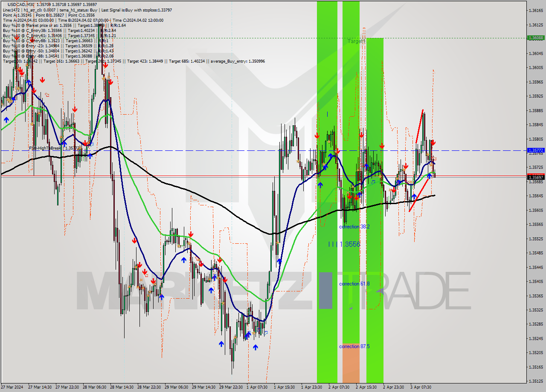
Task: Click the '28 Mar 06:30' time axis label
Action: [94, 387]
